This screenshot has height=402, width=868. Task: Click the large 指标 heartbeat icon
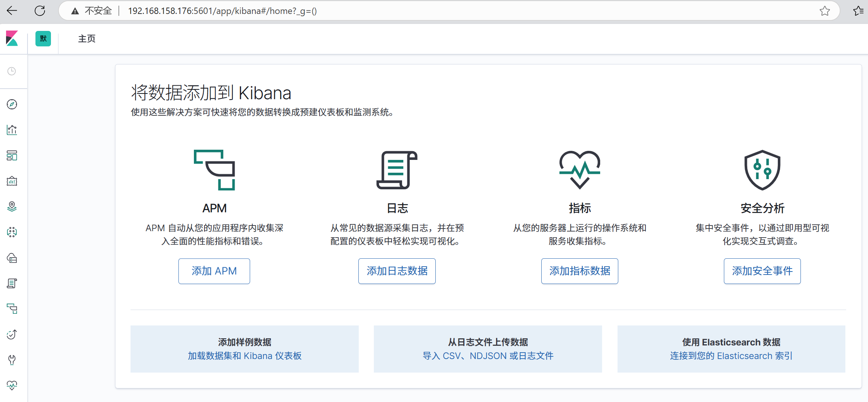[x=580, y=170]
